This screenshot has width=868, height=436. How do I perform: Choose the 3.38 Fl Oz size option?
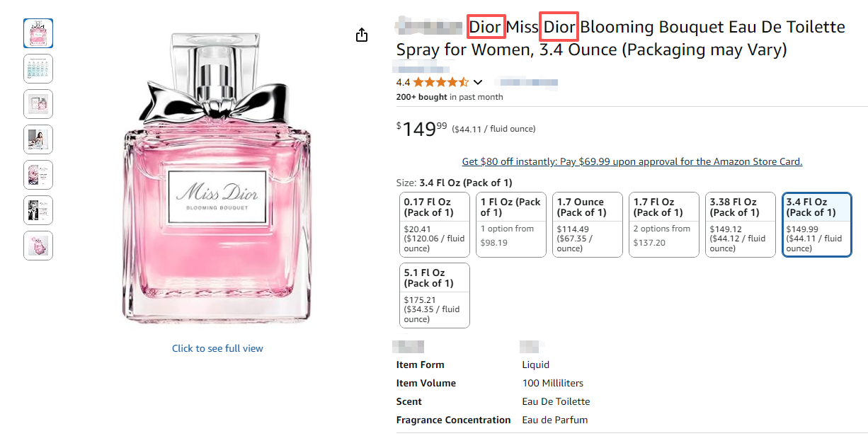pos(741,224)
